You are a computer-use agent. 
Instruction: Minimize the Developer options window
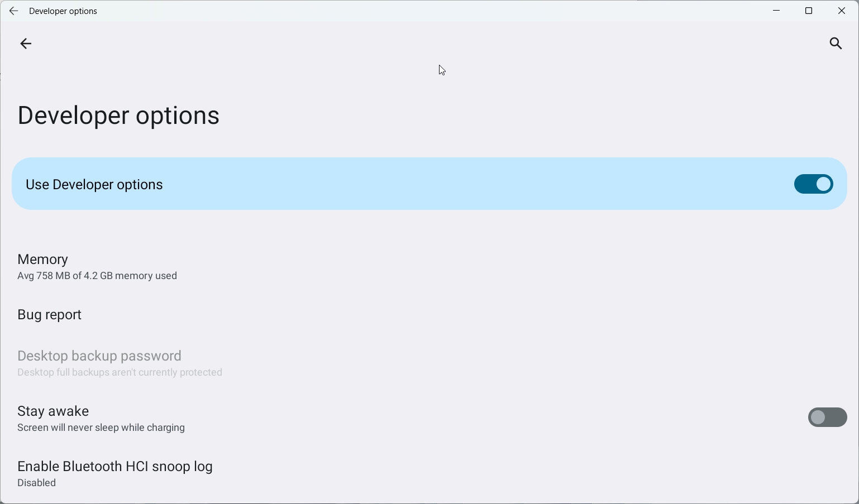(776, 10)
